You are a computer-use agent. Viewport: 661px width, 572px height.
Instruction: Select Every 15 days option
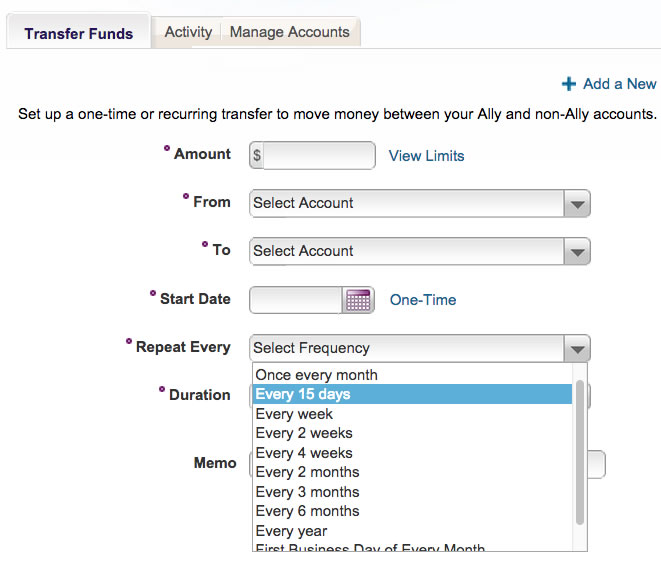tap(303, 394)
